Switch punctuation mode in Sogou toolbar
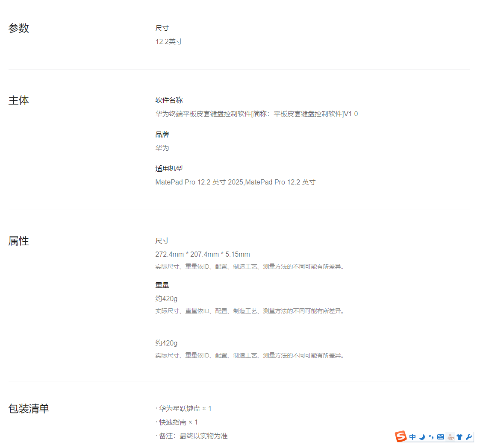The image size is (480, 448). click(431, 437)
